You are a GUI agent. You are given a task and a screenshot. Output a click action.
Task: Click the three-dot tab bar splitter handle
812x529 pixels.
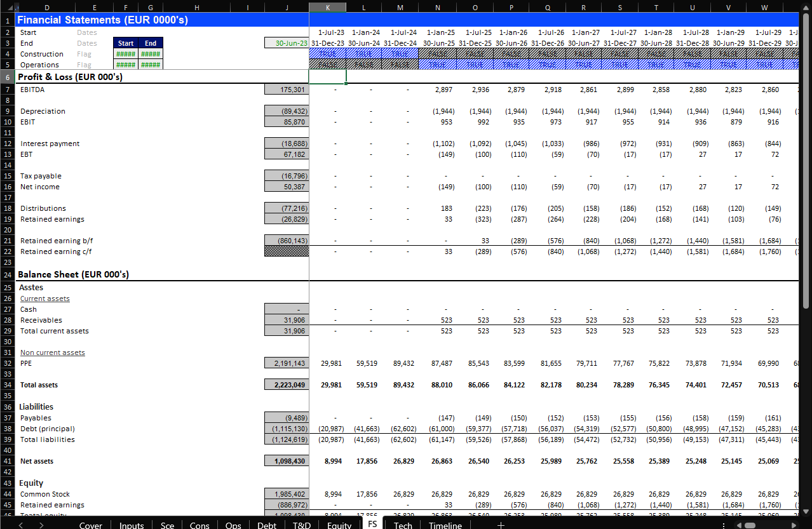[x=724, y=525]
